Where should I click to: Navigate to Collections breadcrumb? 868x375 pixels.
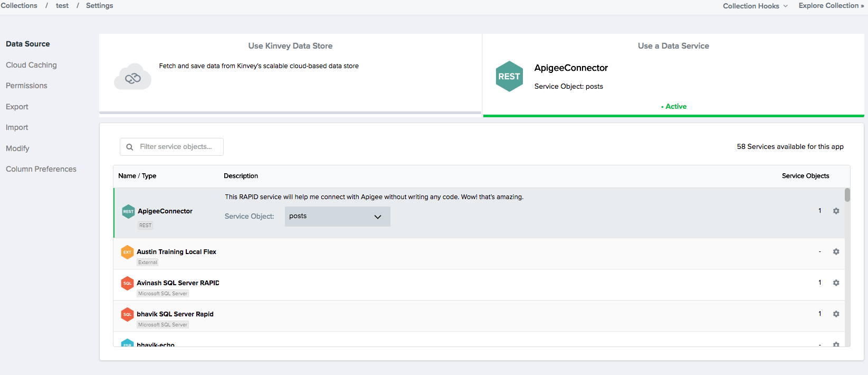[x=19, y=6]
